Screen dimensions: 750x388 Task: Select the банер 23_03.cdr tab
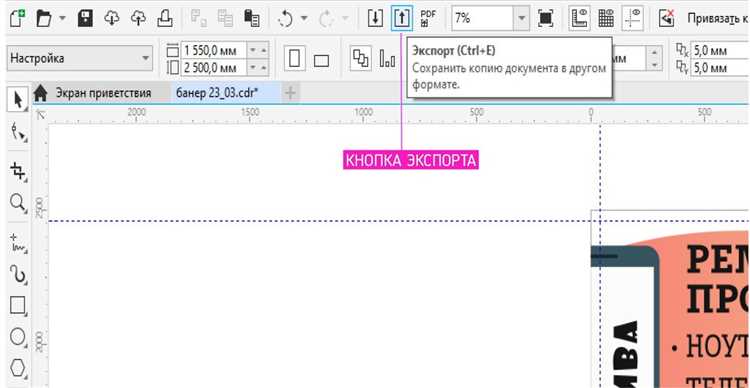[217, 93]
